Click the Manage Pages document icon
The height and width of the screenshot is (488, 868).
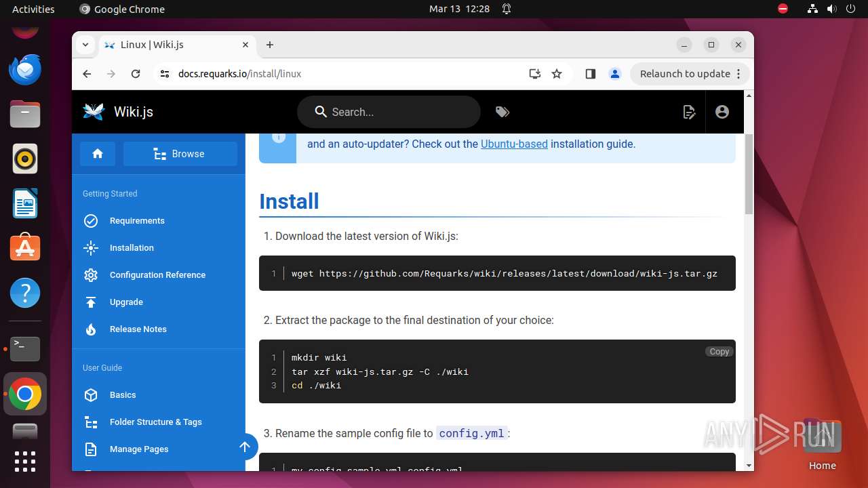pos(91,449)
